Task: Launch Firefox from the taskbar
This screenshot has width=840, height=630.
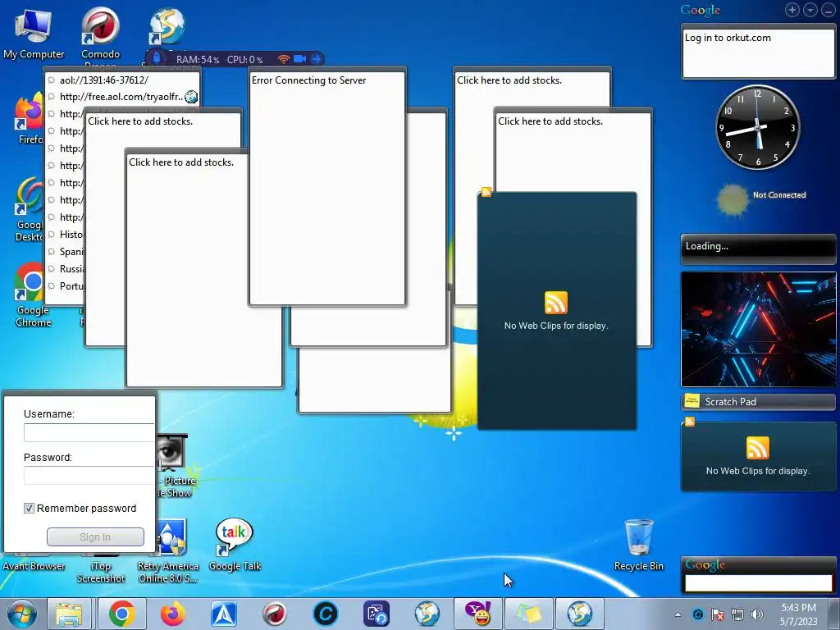Action: coord(172,614)
